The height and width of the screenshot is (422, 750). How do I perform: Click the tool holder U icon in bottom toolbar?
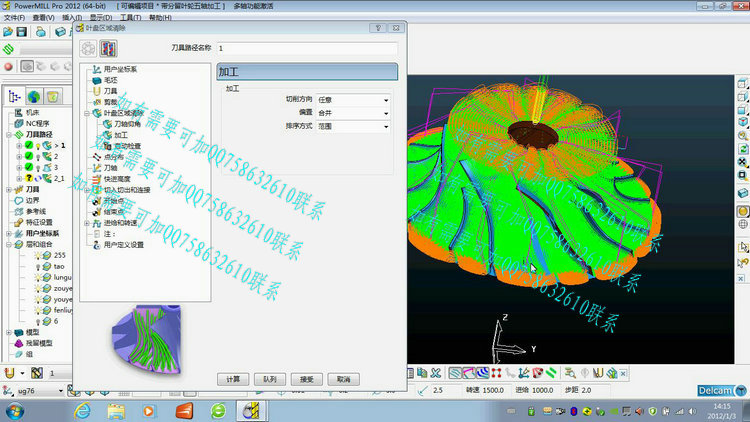pos(598,373)
